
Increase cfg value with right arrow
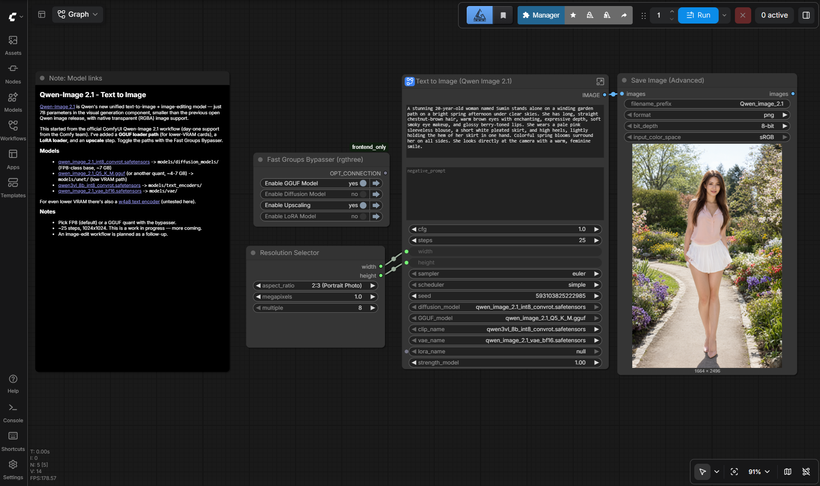tap(596, 229)
